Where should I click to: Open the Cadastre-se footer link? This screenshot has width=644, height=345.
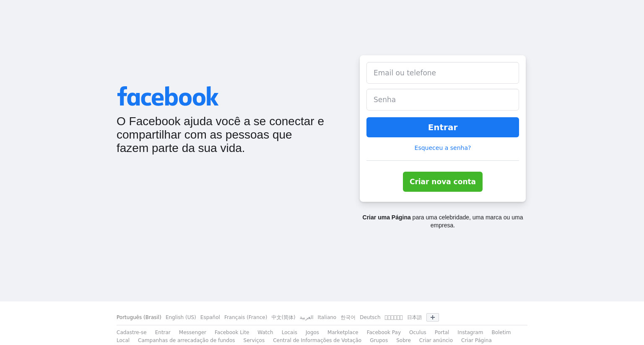click(x=132, y=332)
